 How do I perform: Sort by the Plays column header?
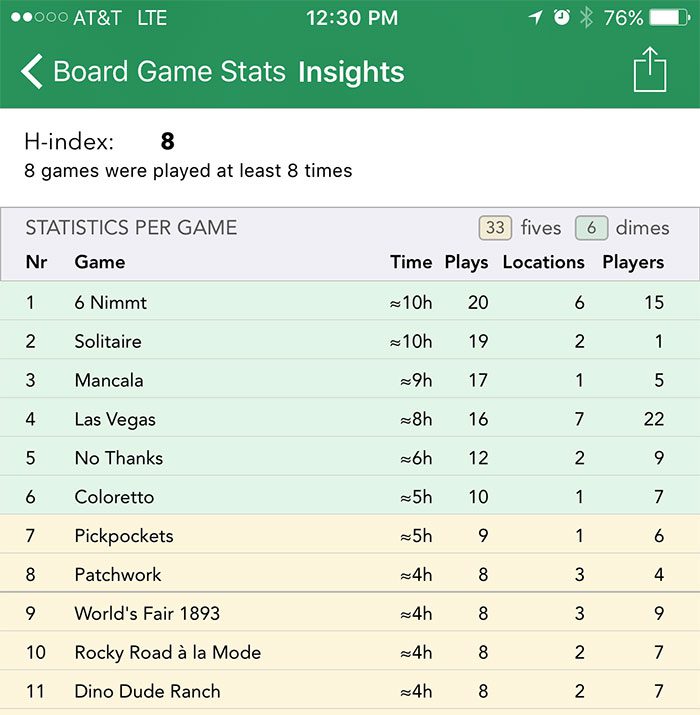(x=466, y=262)
